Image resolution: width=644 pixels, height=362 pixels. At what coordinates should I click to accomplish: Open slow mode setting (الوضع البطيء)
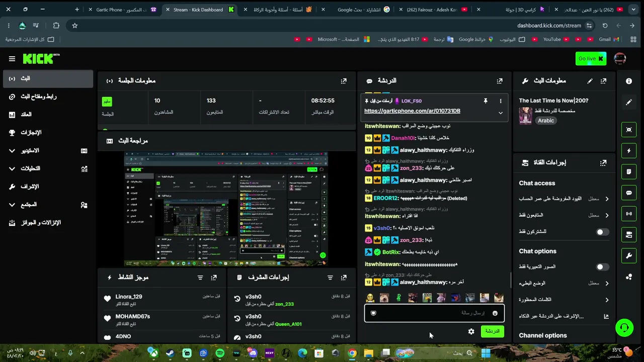564,284
